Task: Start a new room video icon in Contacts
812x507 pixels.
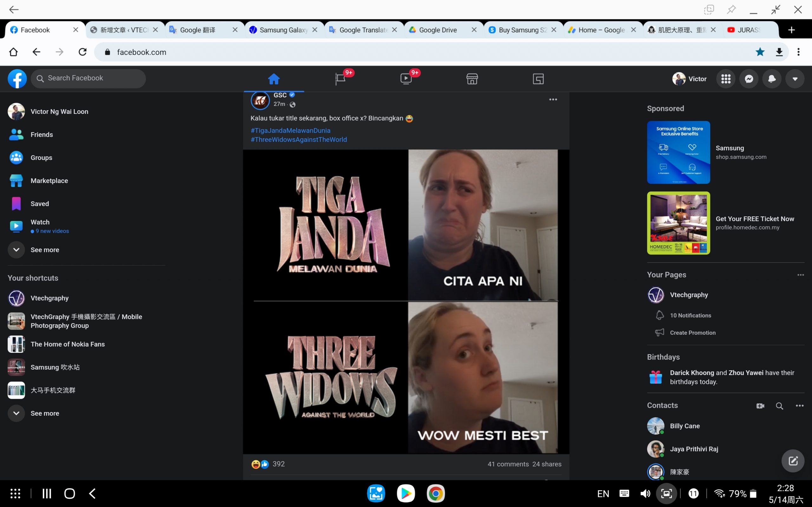Action: [x=760, y=406]
